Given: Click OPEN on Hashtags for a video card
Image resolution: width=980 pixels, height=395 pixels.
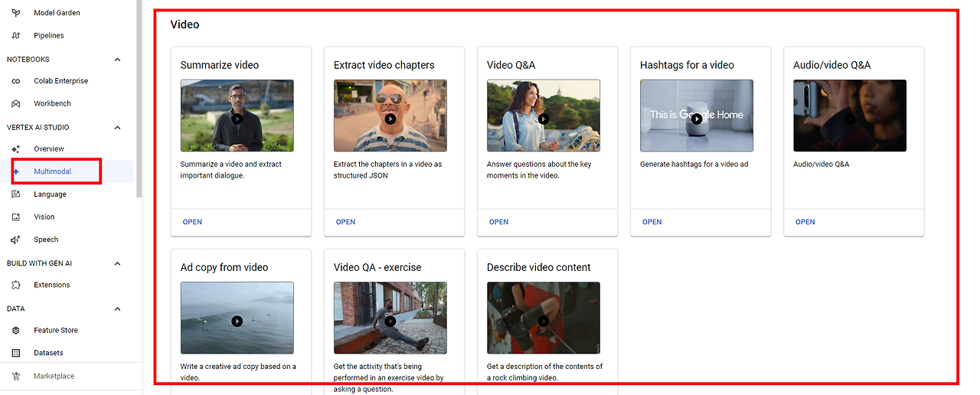Looking at the screenshot, I should click(652, 222).
